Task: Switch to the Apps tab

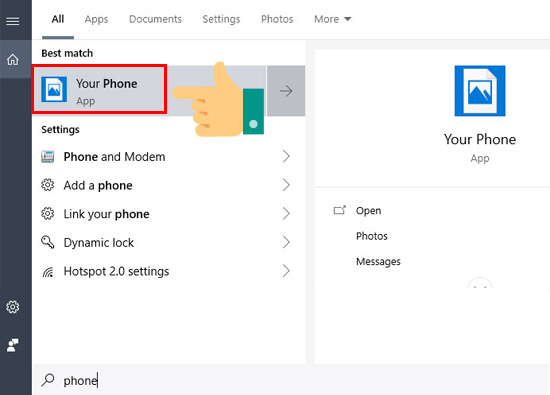Action: coord(96,19)
